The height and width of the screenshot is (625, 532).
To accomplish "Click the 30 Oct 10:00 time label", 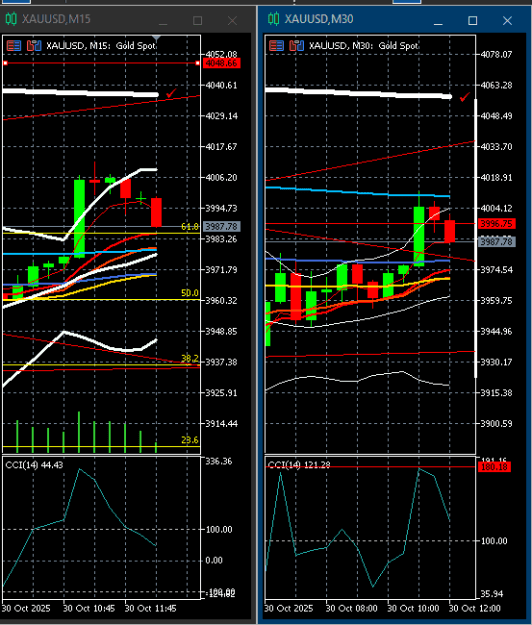I will pyautogui.click(x=413, y=609).
